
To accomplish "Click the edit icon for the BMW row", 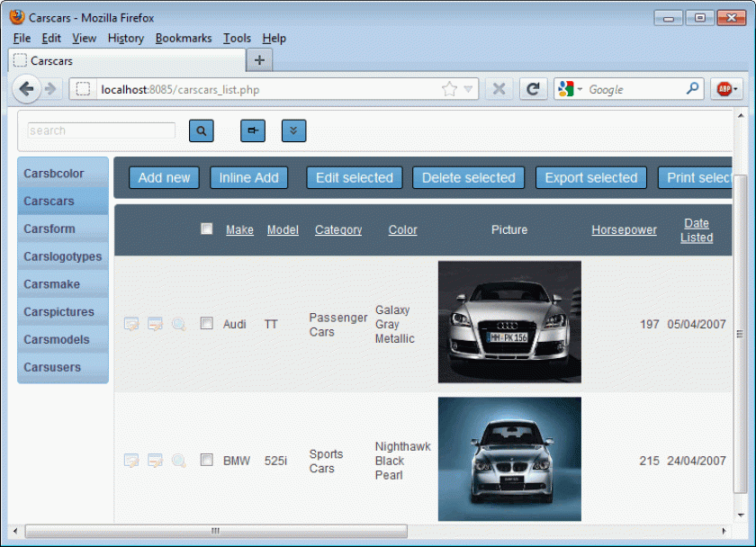I will (131, 461).
